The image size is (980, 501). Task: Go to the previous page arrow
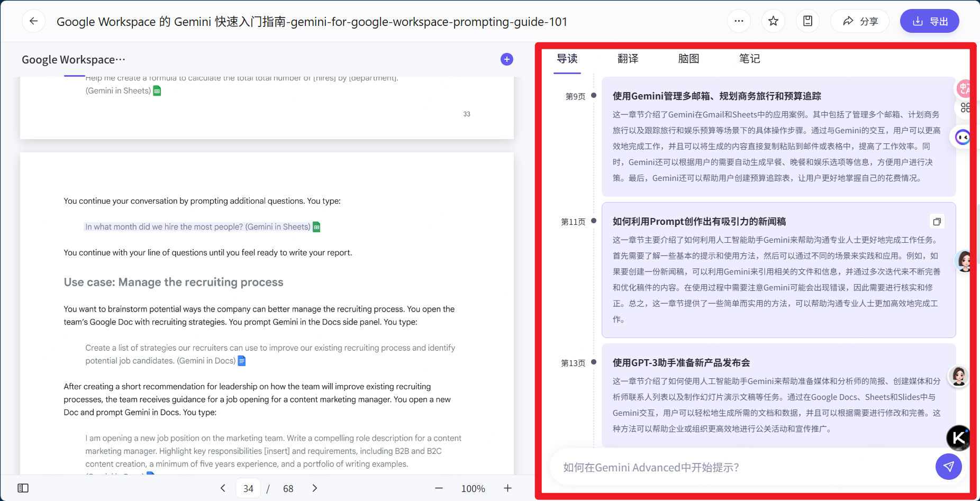[x=223, y=488]
